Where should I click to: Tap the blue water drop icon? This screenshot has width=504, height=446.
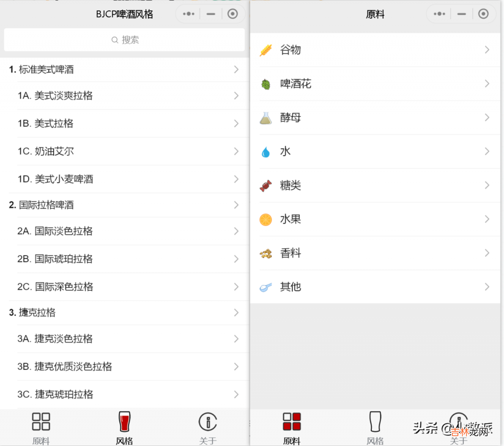tap(266, 152)
